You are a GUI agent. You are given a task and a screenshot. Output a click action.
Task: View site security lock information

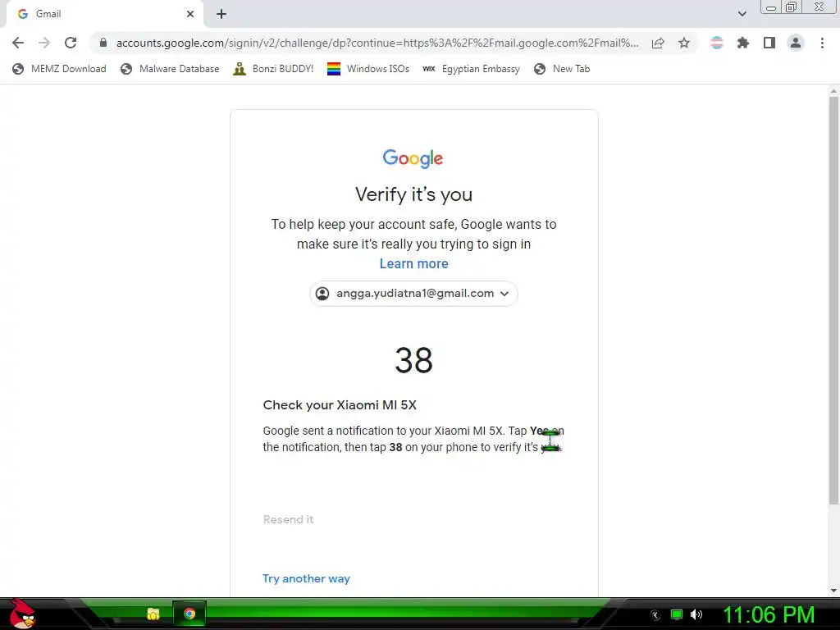103,43
